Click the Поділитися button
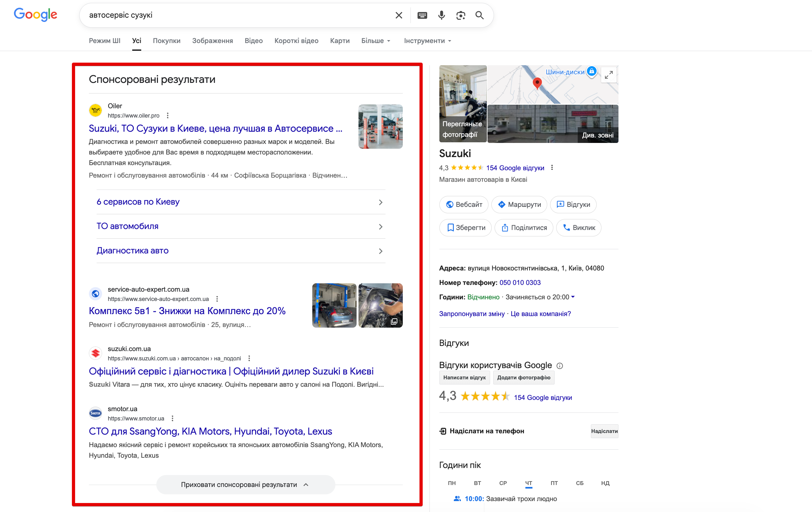The image size is (812, 512). [524, 228]
